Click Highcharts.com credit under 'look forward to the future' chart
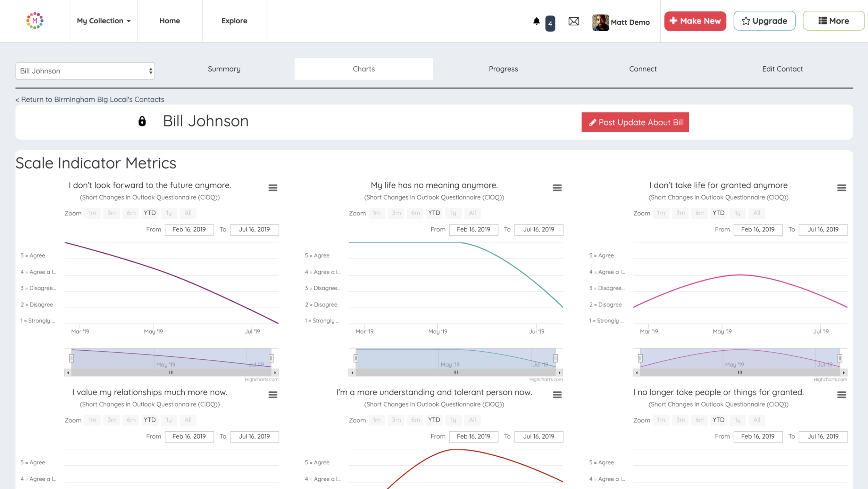868x489 pixels. pyautogui.click(x=261, y=380)
